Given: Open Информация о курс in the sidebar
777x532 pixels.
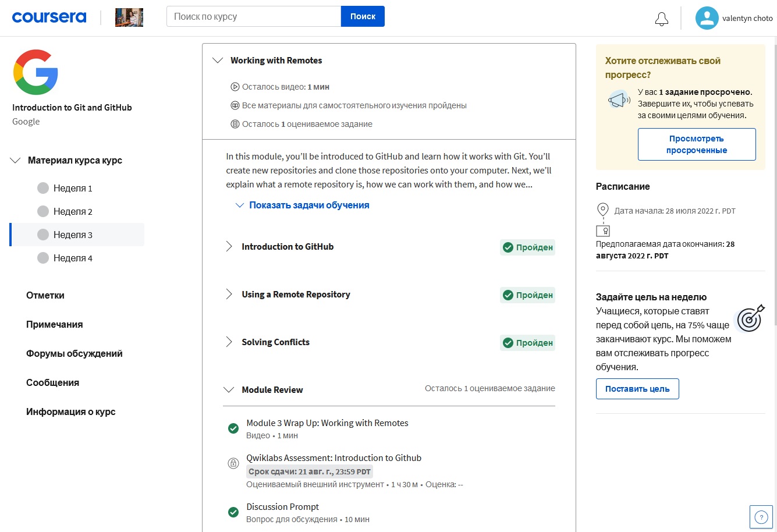Looking at the screenshot, I should point(71,412).
